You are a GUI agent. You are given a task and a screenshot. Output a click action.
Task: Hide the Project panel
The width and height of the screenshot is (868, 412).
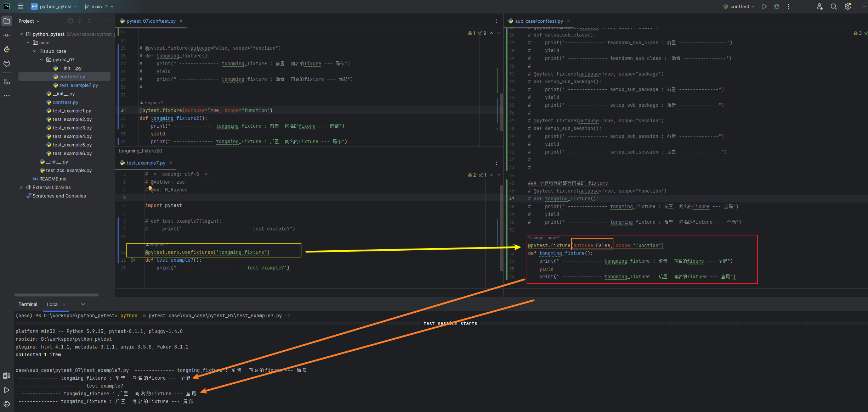[x=107, y=21]
